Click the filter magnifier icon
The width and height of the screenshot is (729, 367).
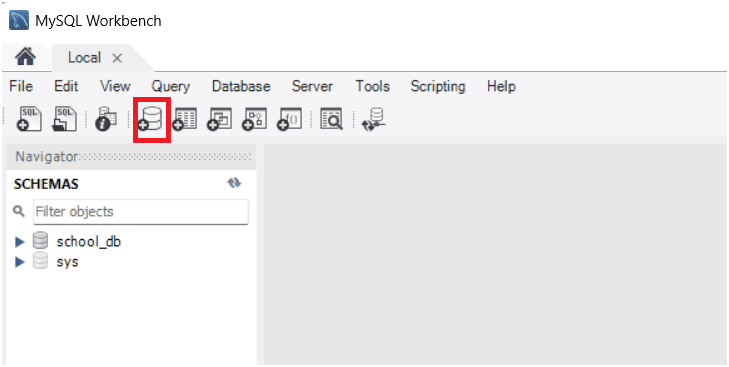(19, 212)
